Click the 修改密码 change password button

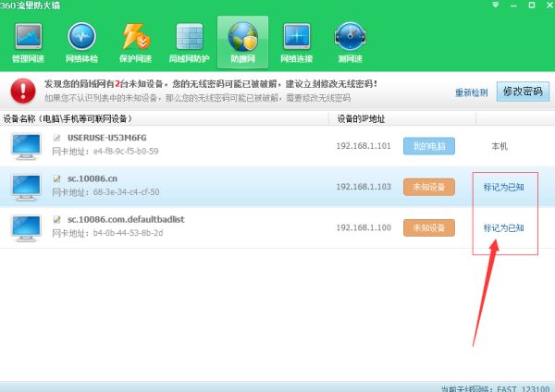coord(523,92)
